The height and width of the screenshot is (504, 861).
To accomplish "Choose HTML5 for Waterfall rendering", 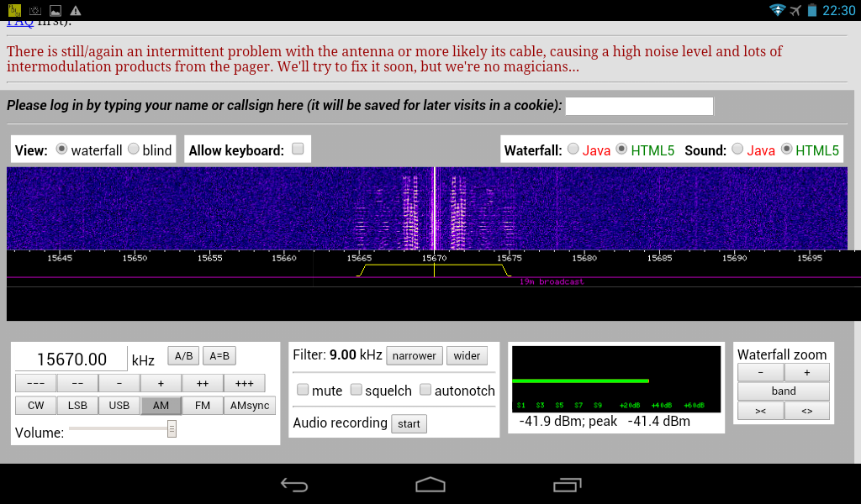I will coord(621,150).
